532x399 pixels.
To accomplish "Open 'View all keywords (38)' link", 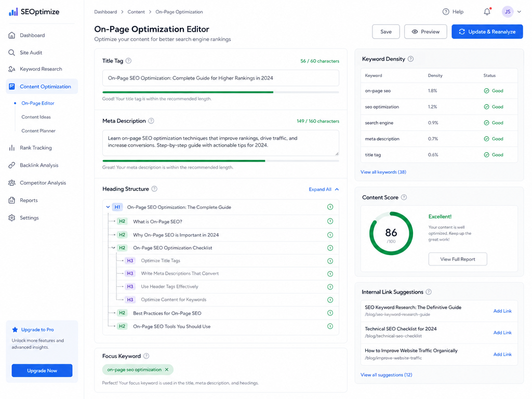I will pos(383,172).
